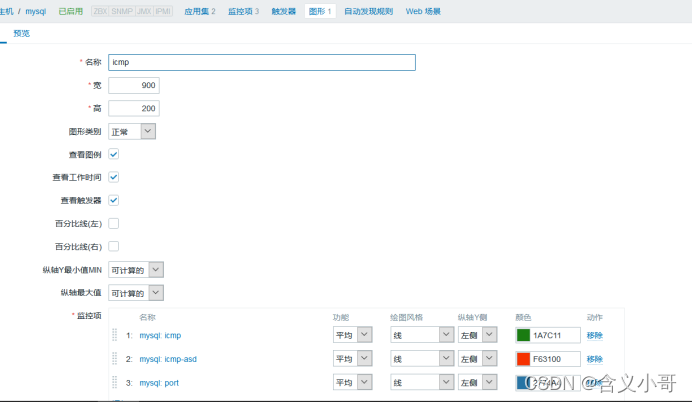Open the mysql host breadcrumb link
This screenshot has height=403, width=692.
[36, 11]
